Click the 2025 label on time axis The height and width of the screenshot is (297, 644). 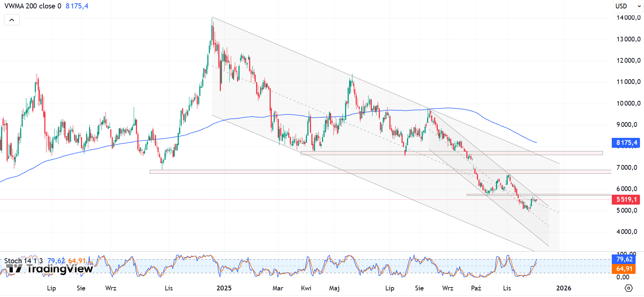click(x=224, y=288)
